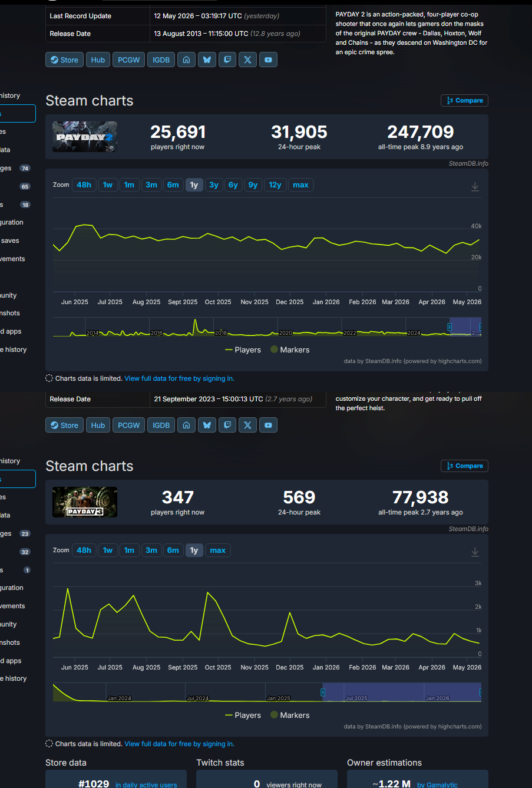Click the 77,938 all-time peak value
This screenshot has height=788, width=532.
[421, 497]
